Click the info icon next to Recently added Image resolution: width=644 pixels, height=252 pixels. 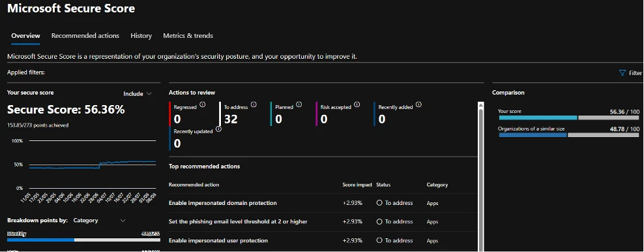419,104
